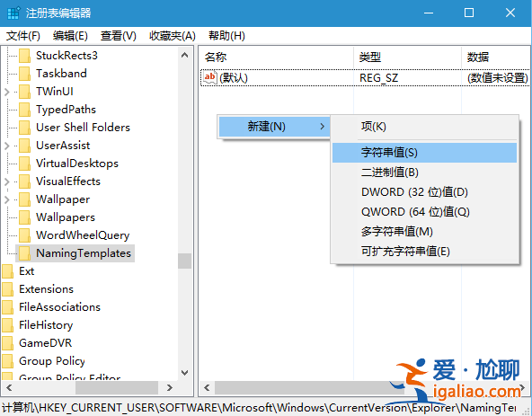Click values pane horizontal scroll left arrow

tap(207, 387)
